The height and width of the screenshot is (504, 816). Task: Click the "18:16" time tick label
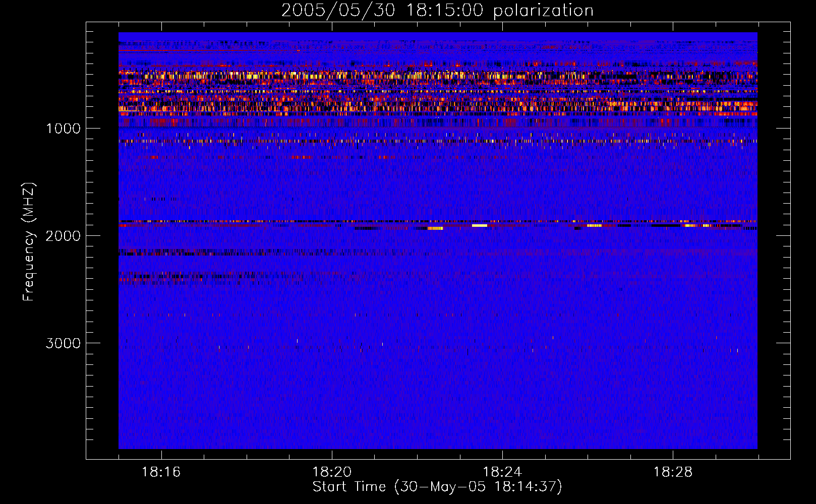pos(161,472)
